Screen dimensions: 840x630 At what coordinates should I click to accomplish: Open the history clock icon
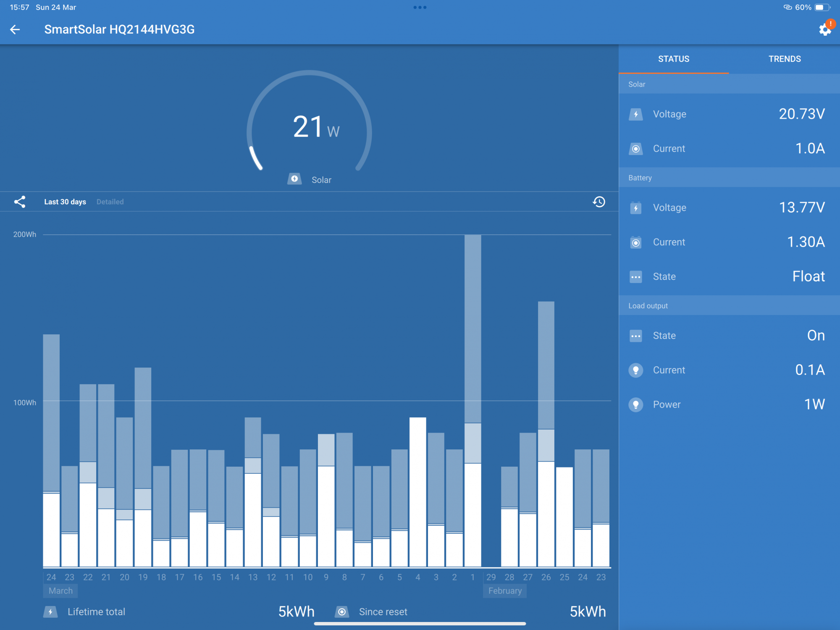tap(599, 202)
